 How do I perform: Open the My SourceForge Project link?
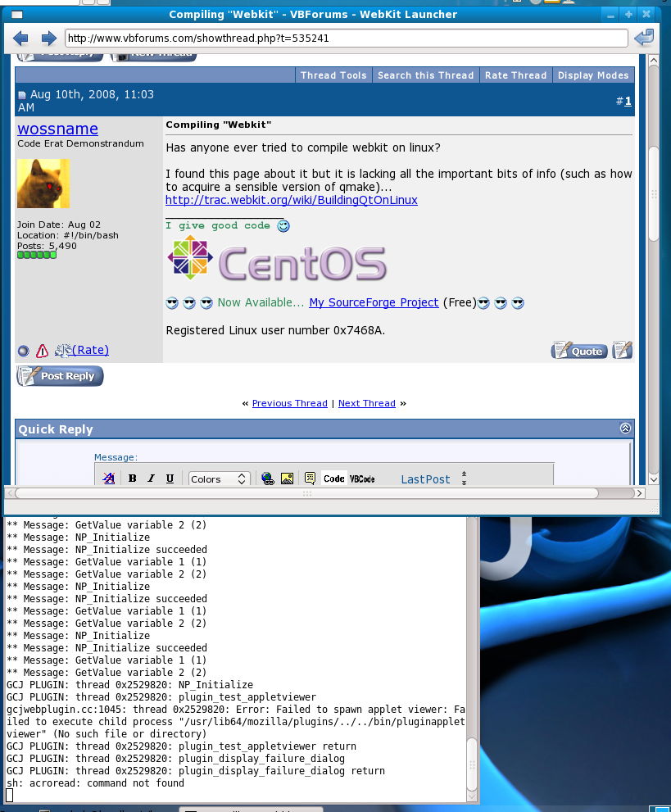[374, 302]
